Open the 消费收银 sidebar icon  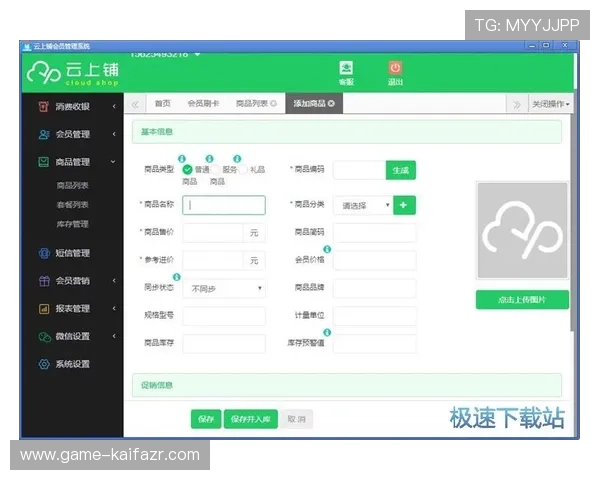coord(44,106)
